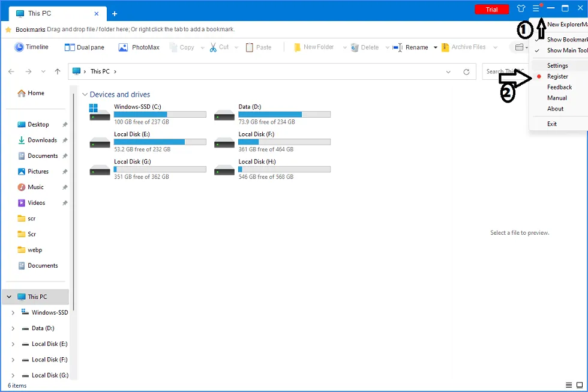Go up one folder level
Screen dimensions: 588x392
(58, 72)
